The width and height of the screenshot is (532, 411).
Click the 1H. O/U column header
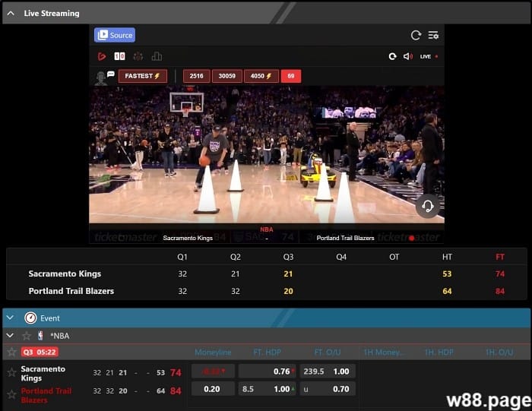(x=499, y=353)
